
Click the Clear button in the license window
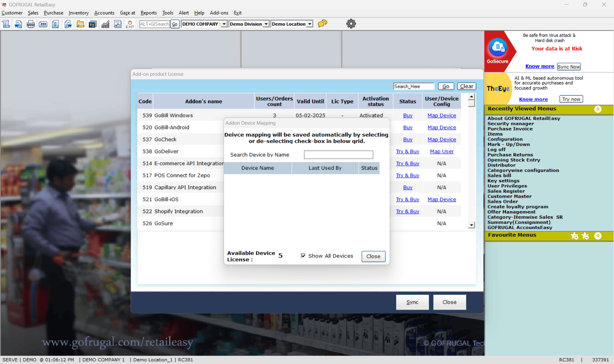pyautogui.click(x=466, y=86)
